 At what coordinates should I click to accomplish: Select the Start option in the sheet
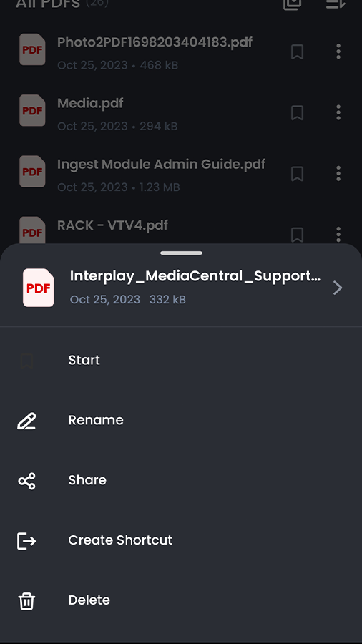click(181, 360)
